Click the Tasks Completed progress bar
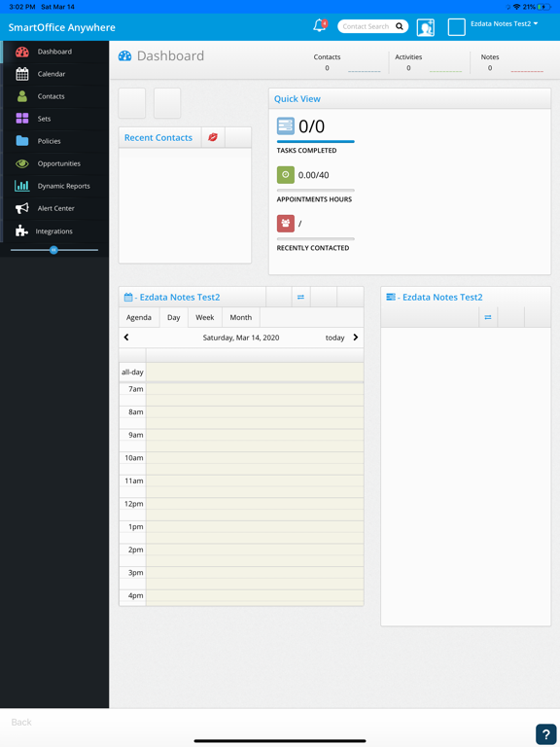Image resolution: width=560 pixels, height=747 pixels. click(316, 141)
